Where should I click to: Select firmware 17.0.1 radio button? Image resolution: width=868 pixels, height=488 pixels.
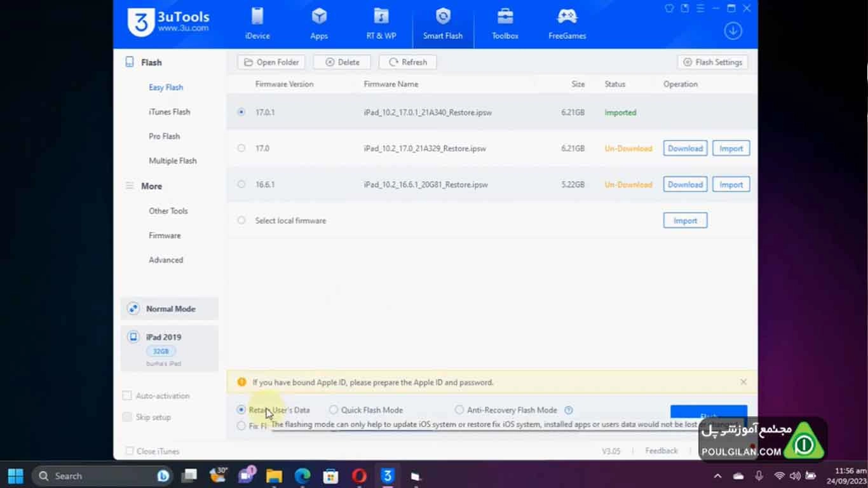coord(241,112)
